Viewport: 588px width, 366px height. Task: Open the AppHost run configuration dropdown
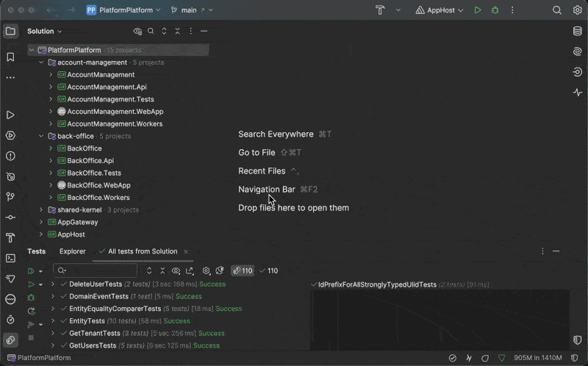pyautogui.click(x=440, y=10)
